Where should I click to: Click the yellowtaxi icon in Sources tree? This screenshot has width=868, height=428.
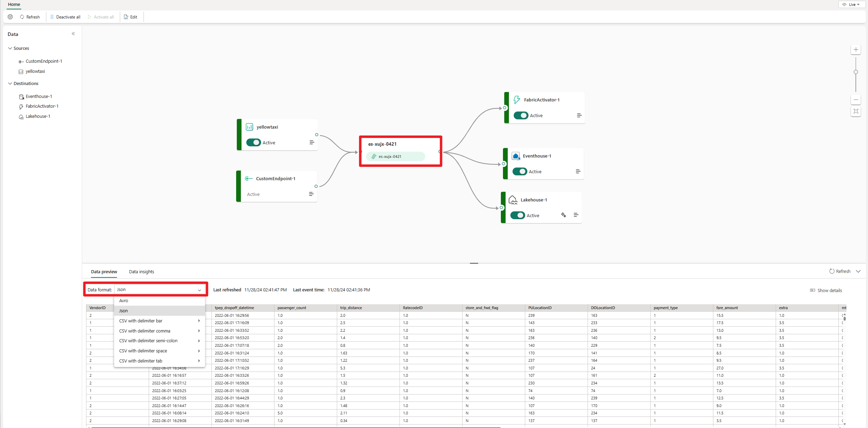tap(21, 71)
